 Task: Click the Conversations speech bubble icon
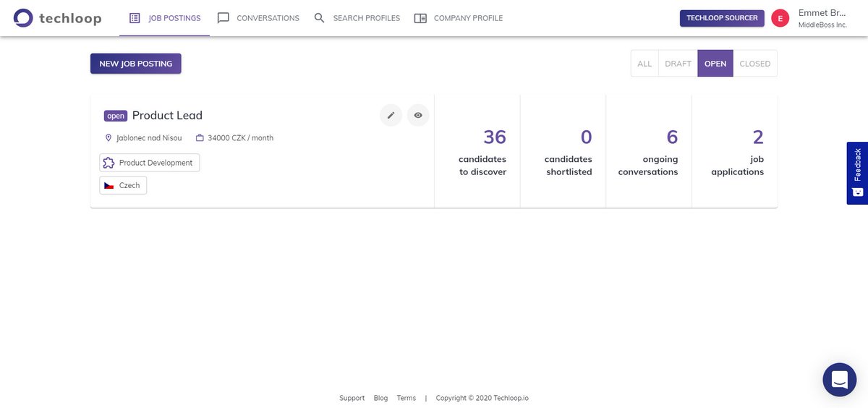pyautogui.click(x=224, y=18)
